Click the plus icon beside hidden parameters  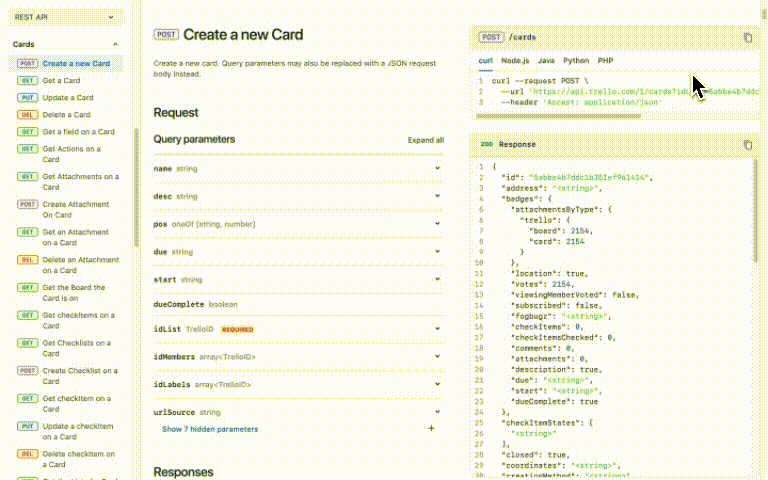[x=432, y=428]
